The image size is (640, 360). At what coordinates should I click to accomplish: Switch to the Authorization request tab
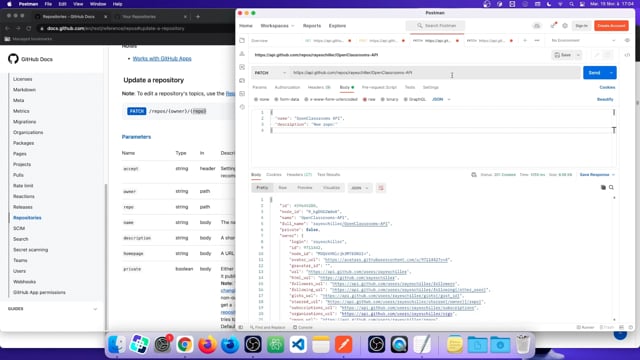(287, 87)
